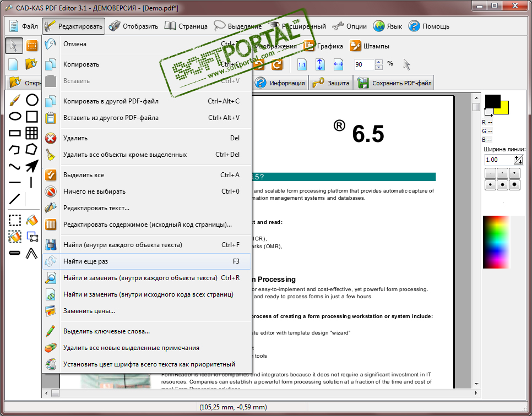The height and width of the screenshot is (416, 532).
Task: Select the table grid tool
Action: pyautogui.click(x=32, y=133)
